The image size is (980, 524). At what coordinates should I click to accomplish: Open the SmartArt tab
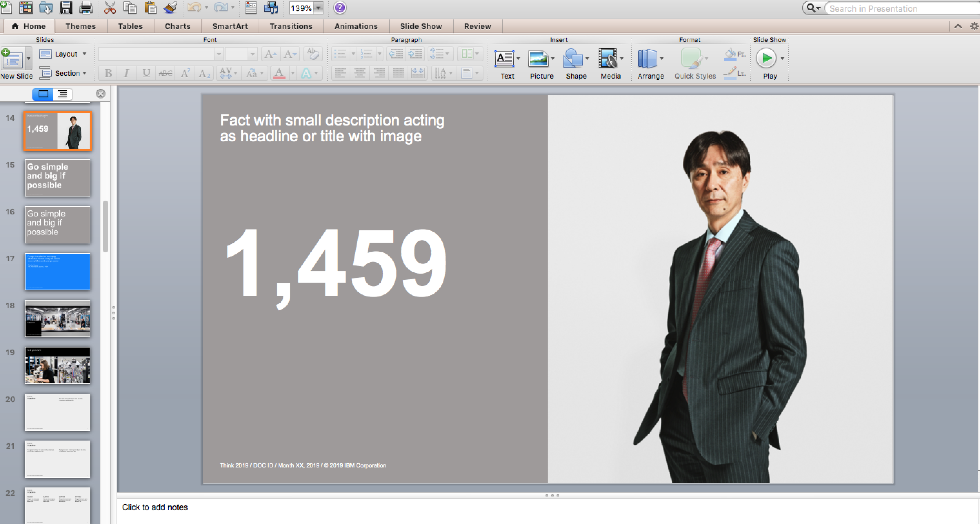click(230, 26)
